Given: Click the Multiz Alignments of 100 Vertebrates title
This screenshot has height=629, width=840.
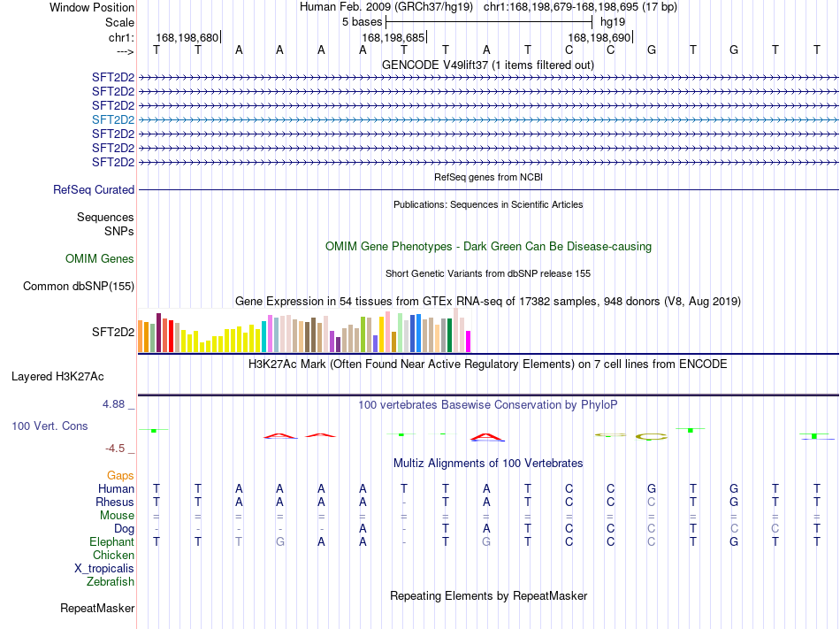Looking at the screenshot, I should pos(488,463).
